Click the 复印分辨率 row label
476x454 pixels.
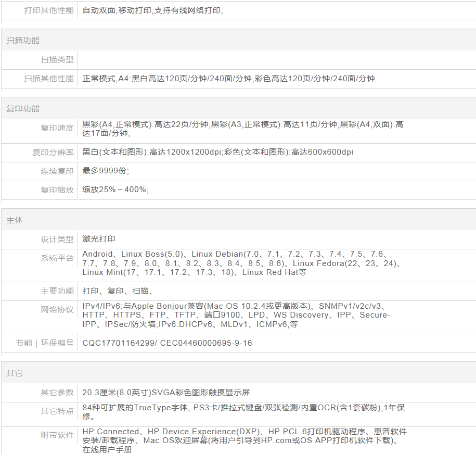click(53, 152)
